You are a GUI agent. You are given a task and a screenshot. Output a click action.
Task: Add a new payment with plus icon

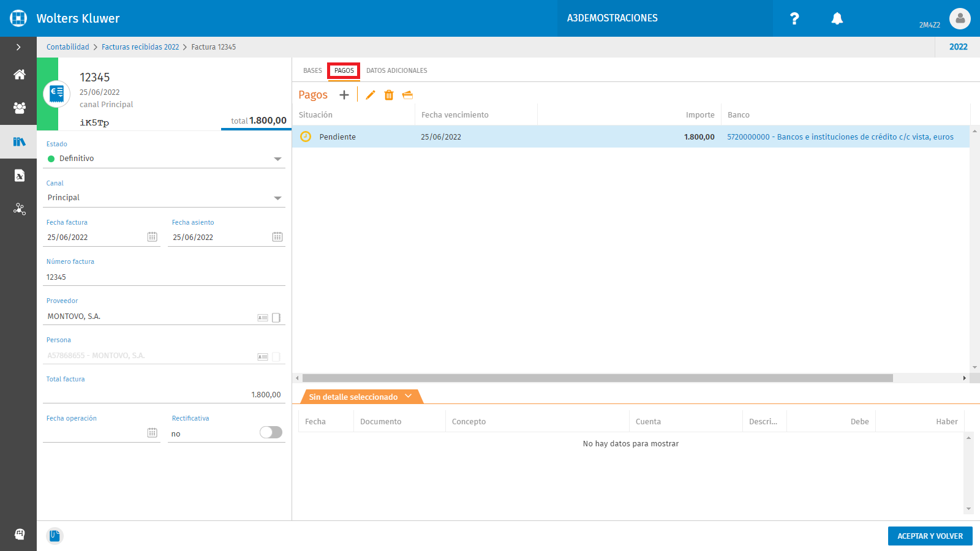coord(344,95)
